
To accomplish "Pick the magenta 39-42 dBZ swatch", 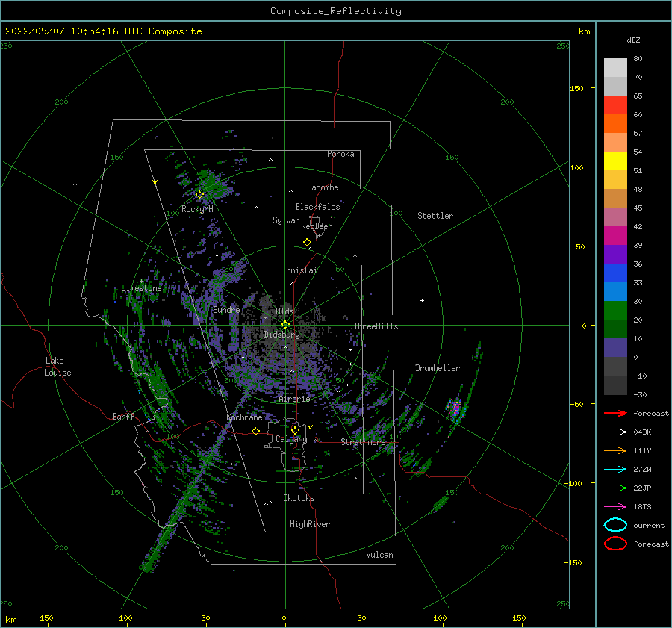I will point(615,235).
